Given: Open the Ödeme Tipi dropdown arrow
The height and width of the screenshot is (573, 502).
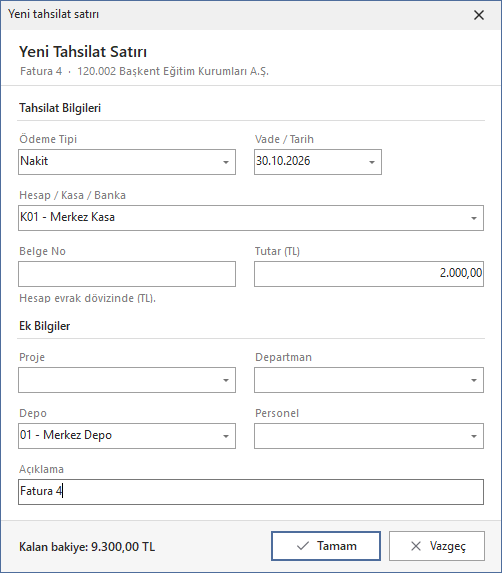Looking at the screenshot, I should pos(226,162).
